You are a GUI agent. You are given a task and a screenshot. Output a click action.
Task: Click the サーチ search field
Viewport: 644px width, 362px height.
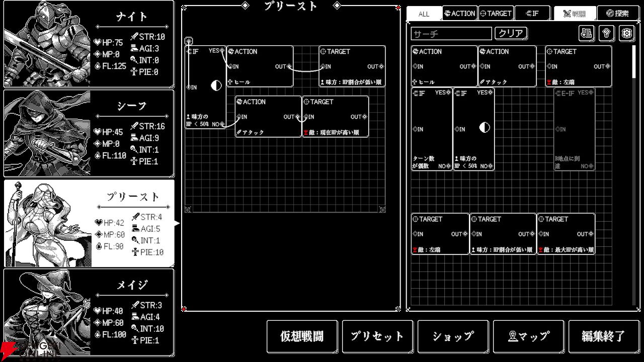tap(451, 34)
